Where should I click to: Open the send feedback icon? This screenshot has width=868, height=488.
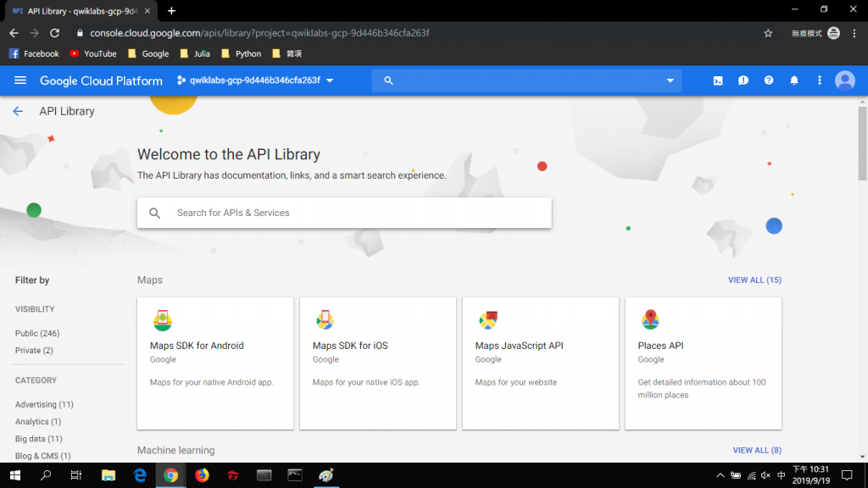[x=743, y=80]
